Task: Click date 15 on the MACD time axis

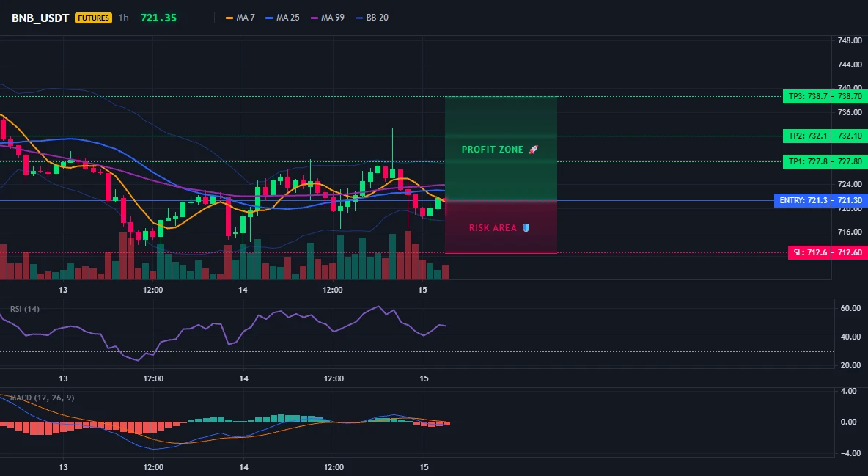Action: point(424,467)
